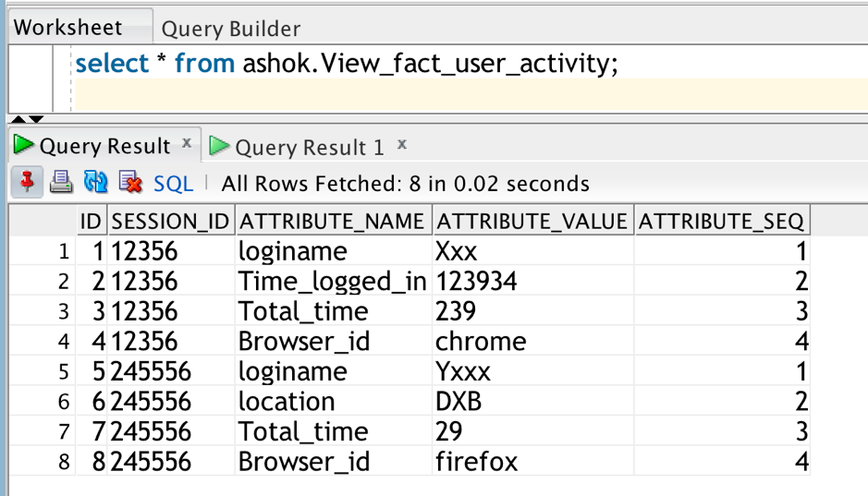
Task: Refresh the query results
Action: (x=95, y=182)
